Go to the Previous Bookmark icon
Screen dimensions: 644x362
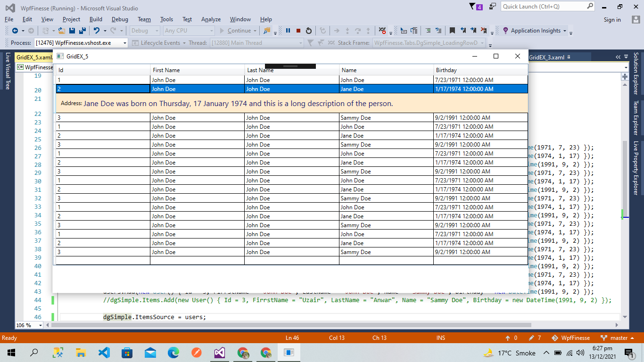pyautogui.click(x=463, y=31)
